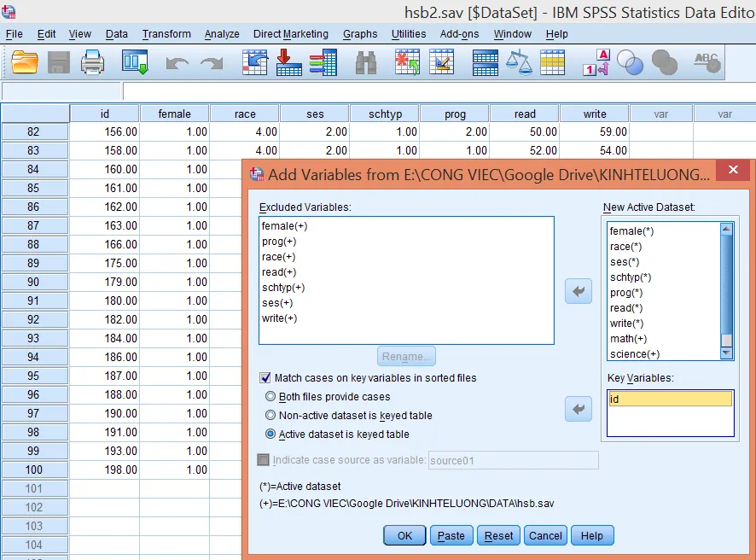Select science(+) in New Active Dataset list
The width and height of the screenshot is (756, 560).
(636, 354)
